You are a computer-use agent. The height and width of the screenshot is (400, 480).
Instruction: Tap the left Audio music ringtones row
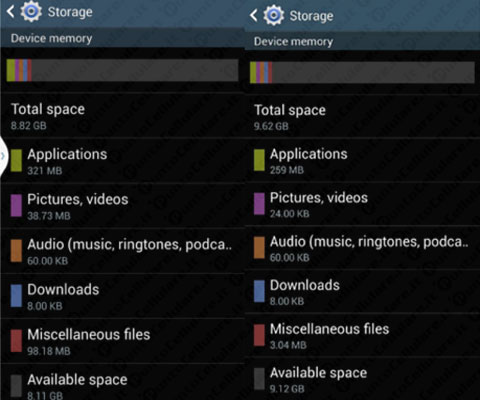click(x=122, y=251)
